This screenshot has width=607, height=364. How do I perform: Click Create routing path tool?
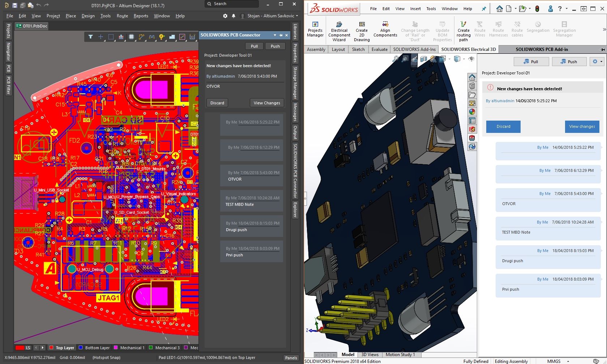pyautogui.click(x=463, y=31)
